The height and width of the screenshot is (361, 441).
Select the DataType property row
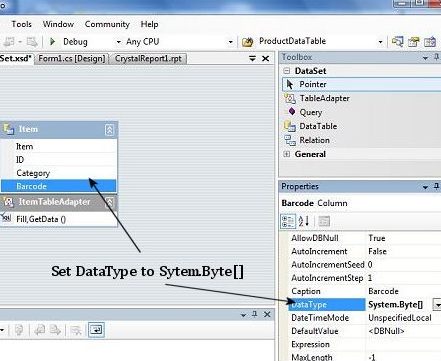coord(365,305)
